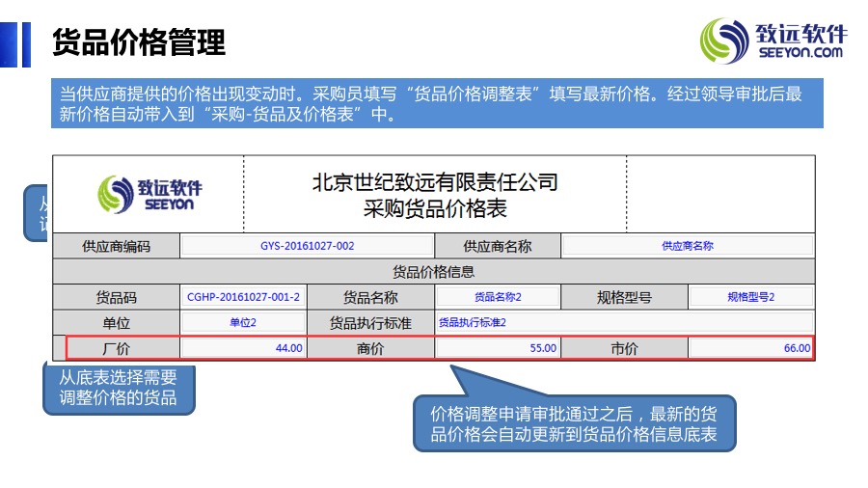The height and width of the screenshot is (488, 868).
Task: Click the blue description banner text
Action: [x=437, y=103]
